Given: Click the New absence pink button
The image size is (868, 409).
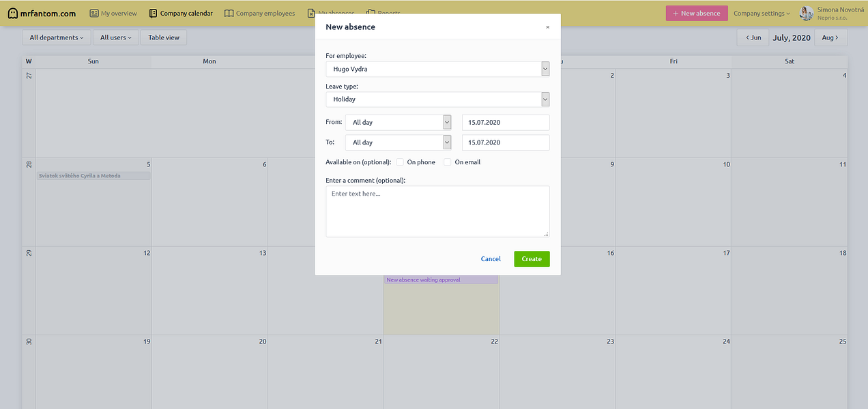Looking at the screenshot, I should click(x=697, y=13).
